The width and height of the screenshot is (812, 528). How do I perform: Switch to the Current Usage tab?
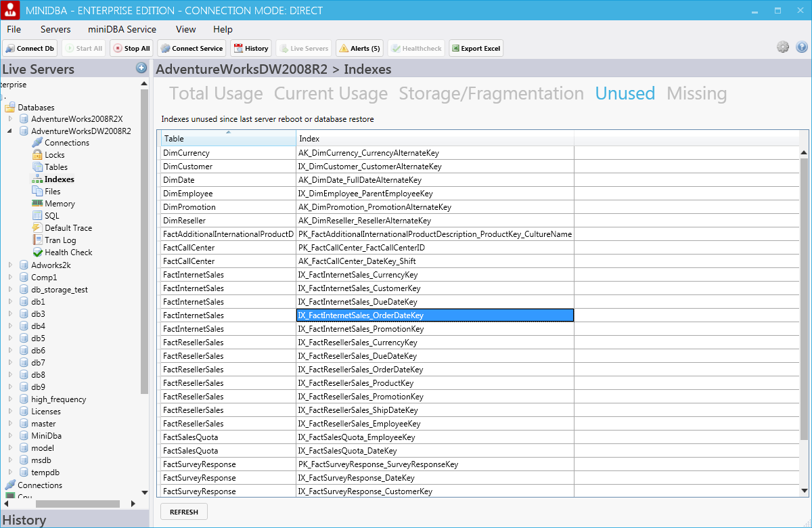[x=331, y=93]
